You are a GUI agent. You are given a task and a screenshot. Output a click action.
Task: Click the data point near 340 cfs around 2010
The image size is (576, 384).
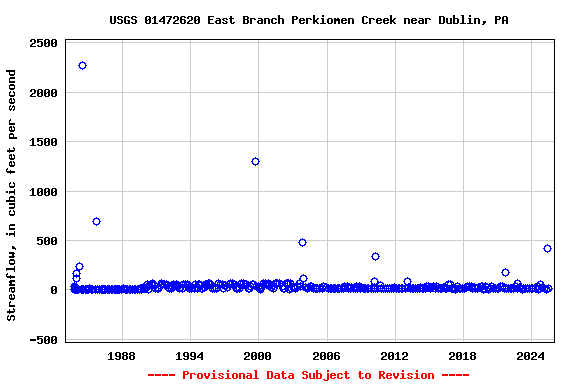pyautogui.click(x=375, y=256)
